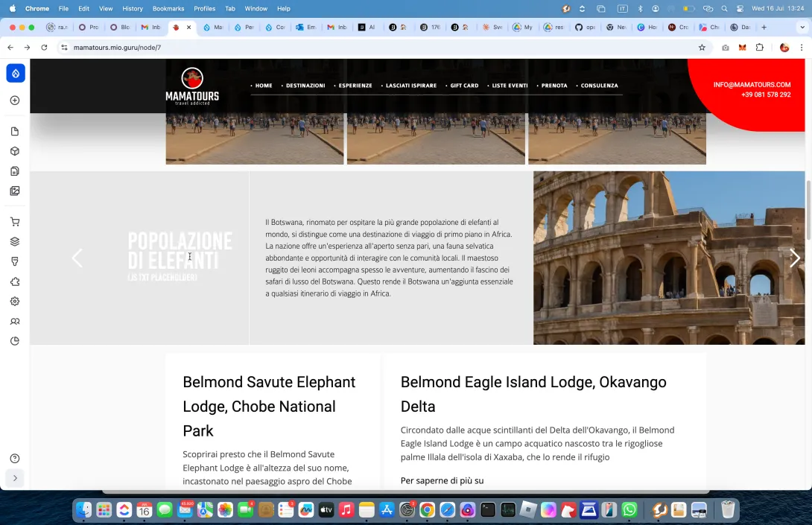Click the shopping cart icon in left sidebar
Viewport: 812px width, 525px height.
15,222
